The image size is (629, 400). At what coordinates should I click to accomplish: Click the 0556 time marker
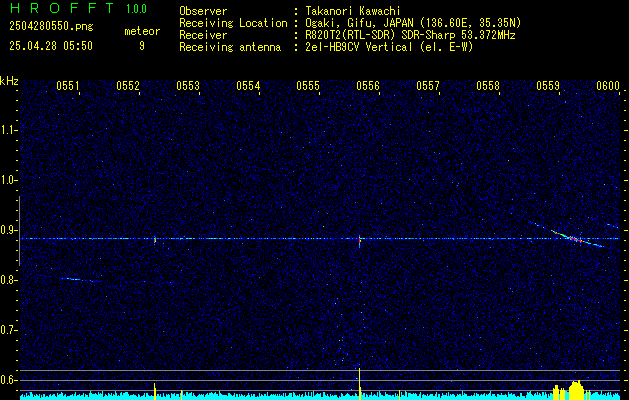click(x=368, y=86)
